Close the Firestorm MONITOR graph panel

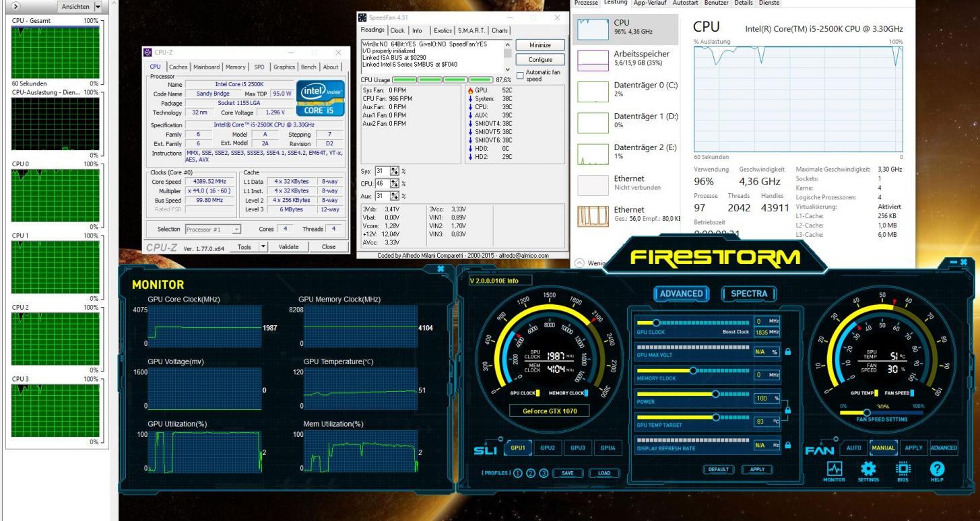tap(440, 269)
